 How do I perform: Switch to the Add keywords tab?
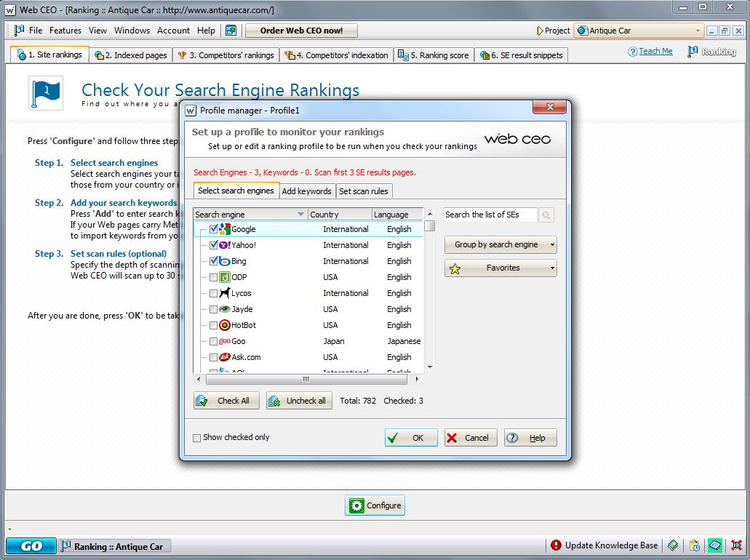pyautogui.click(x=306, y=191)
